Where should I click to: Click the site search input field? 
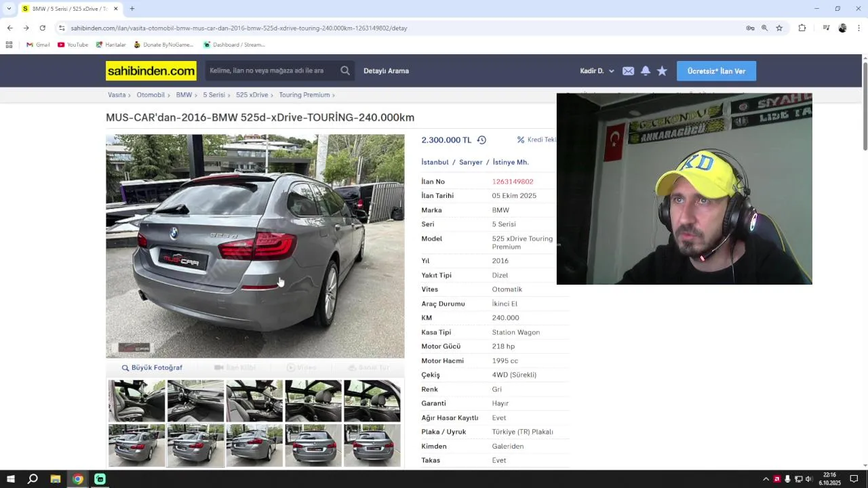pos(271,70)
